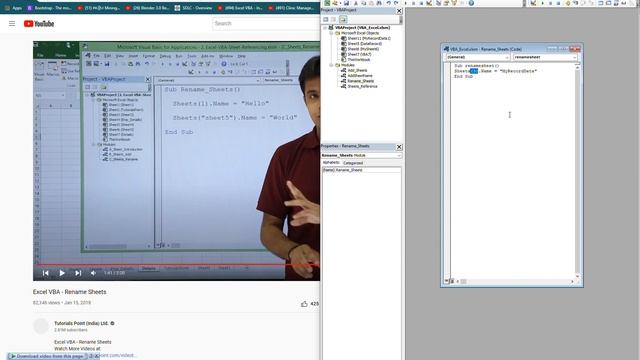Skip to the previous video
This screenshot has height=360, width=640.
[46, 273]
